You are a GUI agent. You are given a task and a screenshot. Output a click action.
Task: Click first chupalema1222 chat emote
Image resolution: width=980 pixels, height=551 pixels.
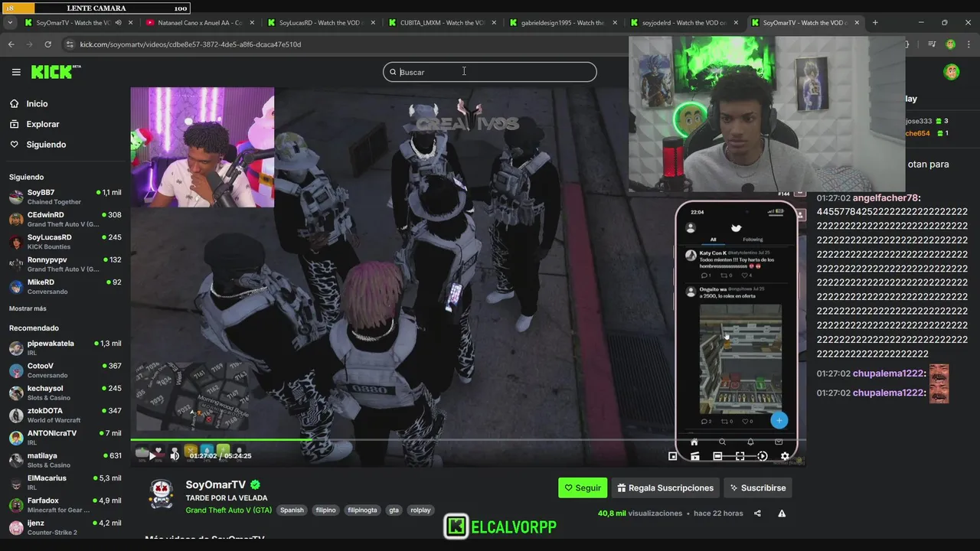pos(939,373)
